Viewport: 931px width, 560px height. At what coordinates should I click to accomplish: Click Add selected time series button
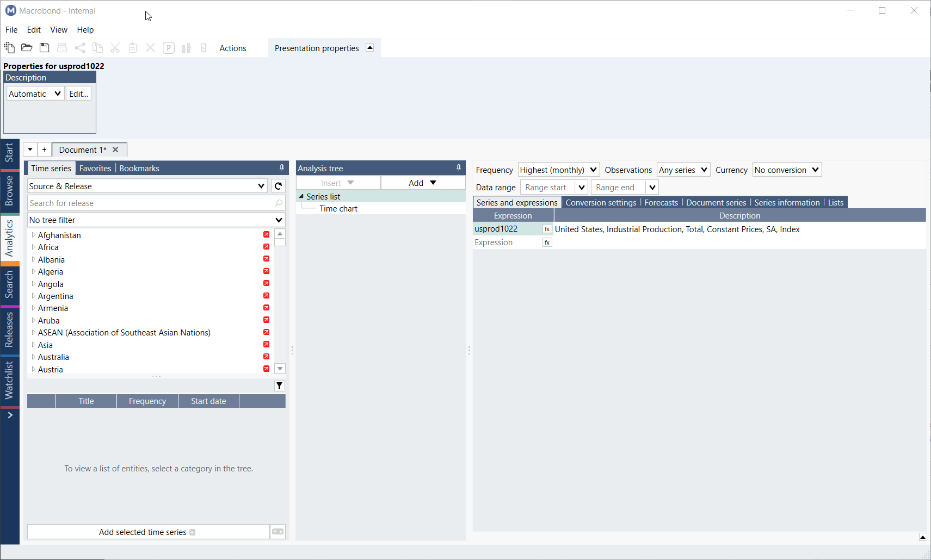[x=148, y=532]
